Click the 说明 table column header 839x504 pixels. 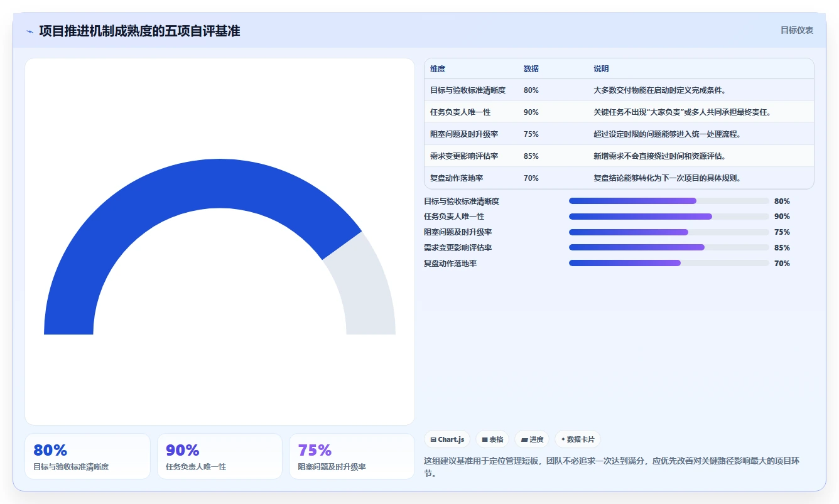[x=601, y=69]
